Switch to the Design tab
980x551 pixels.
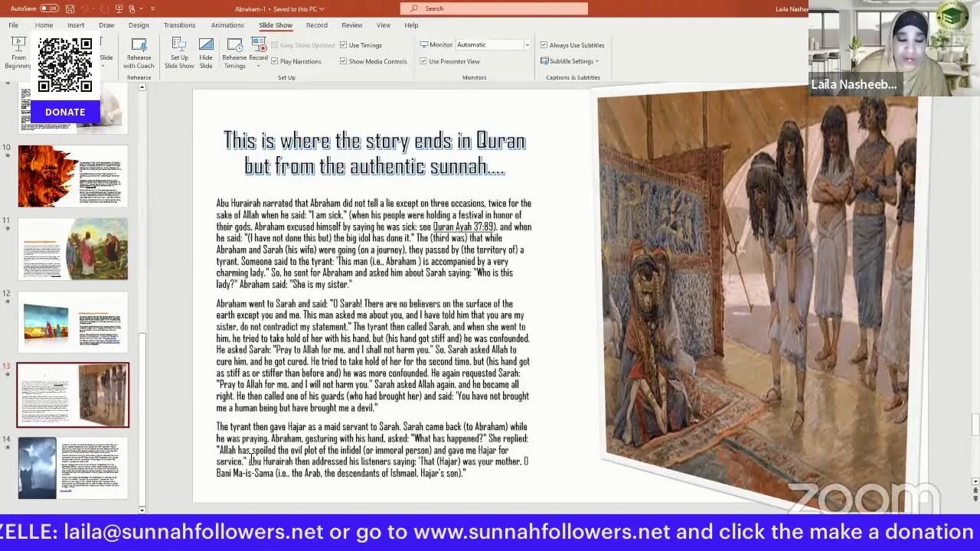[139, 25]
